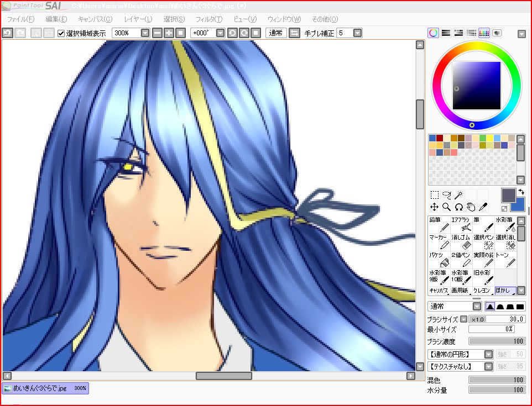
Task: Choose the エアブラシ airbrush tool
Action: [461, 224]
